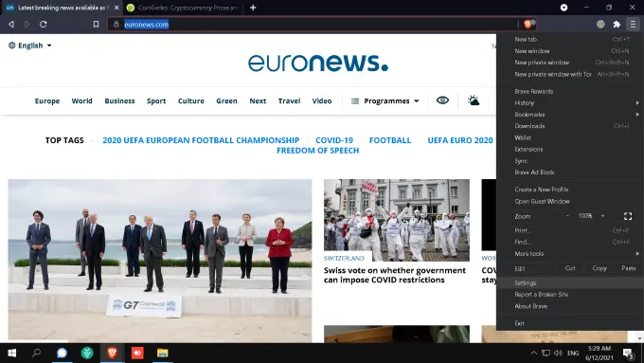Viewport: 644px width, 363px height.
Task: Click the taskbar search magnifier
Action: [37, 353]
